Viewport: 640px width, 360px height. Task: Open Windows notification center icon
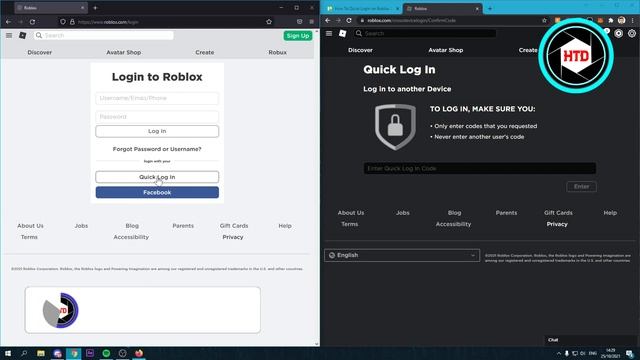630,353
